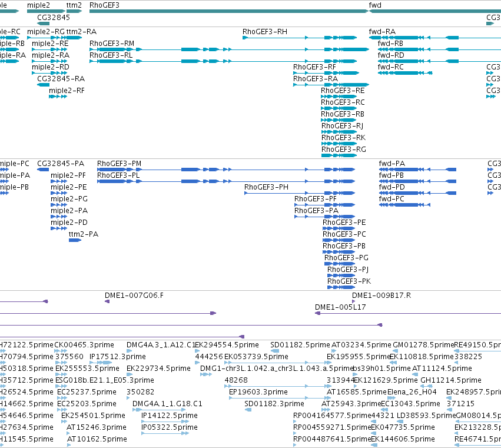Click BAC clone DME1-005L17

pos(340,308)
